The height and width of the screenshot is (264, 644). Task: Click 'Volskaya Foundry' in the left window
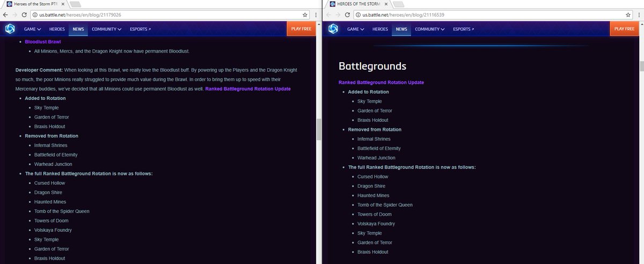53,230
